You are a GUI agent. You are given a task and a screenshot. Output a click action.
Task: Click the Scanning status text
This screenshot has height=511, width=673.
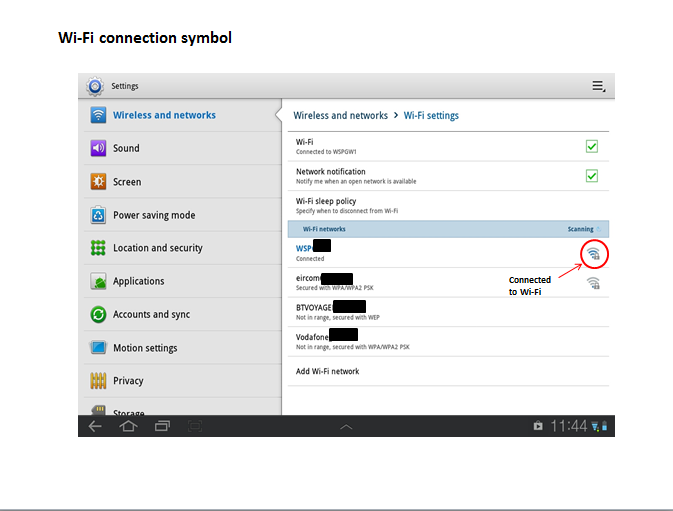click(580, 229)
